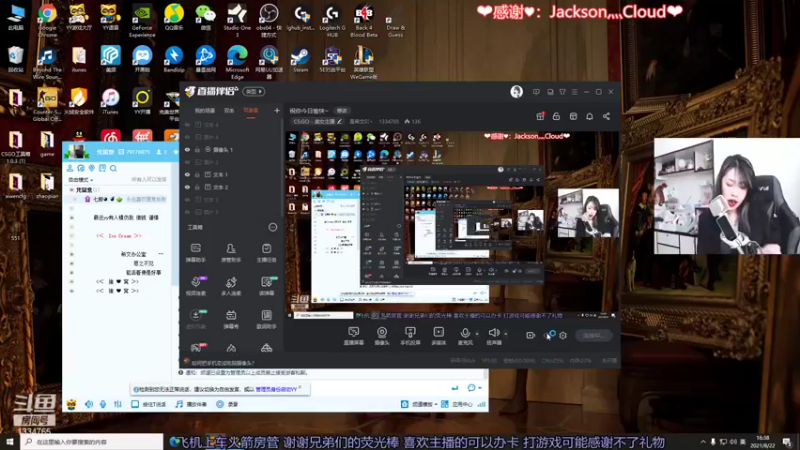Toggle lock on text 1 layer
Image resolution: width=800 pixels, height=450 pixels.
pyautogui.click(x=197, y=174)
